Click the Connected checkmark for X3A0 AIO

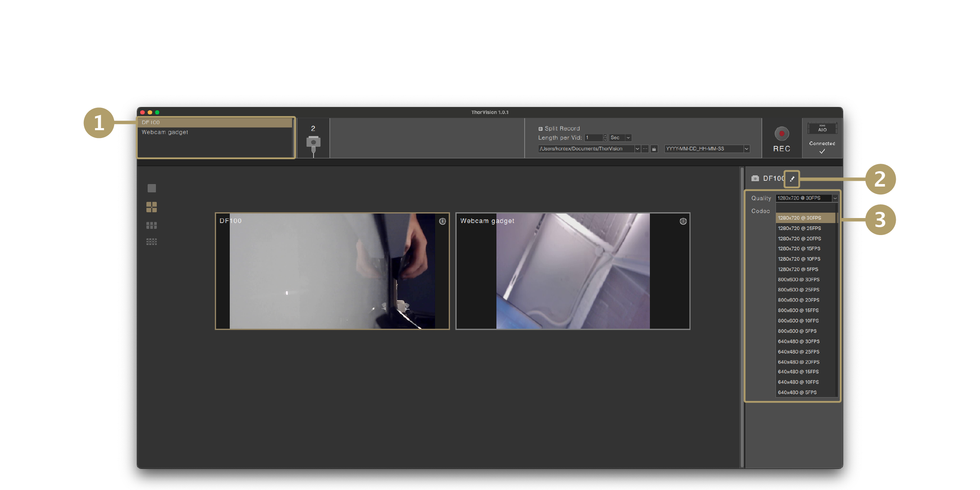coord(822,151)
